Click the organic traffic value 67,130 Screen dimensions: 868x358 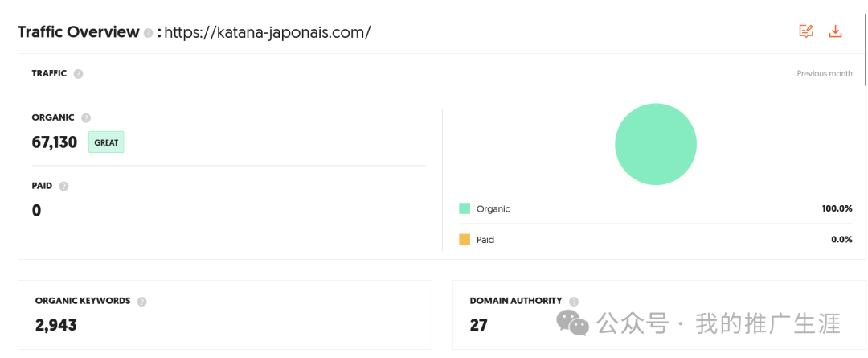(x=55, y=142)
